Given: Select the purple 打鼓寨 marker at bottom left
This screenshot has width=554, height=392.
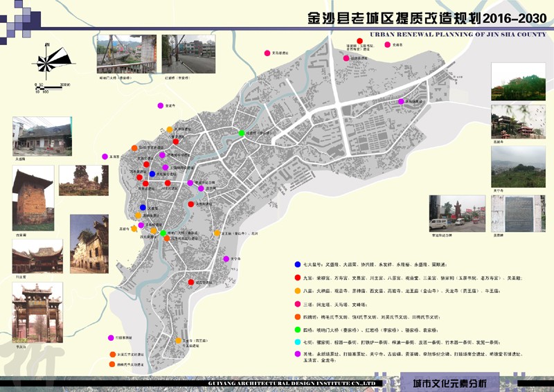Looking at the screenshot, I should point(111,338).
